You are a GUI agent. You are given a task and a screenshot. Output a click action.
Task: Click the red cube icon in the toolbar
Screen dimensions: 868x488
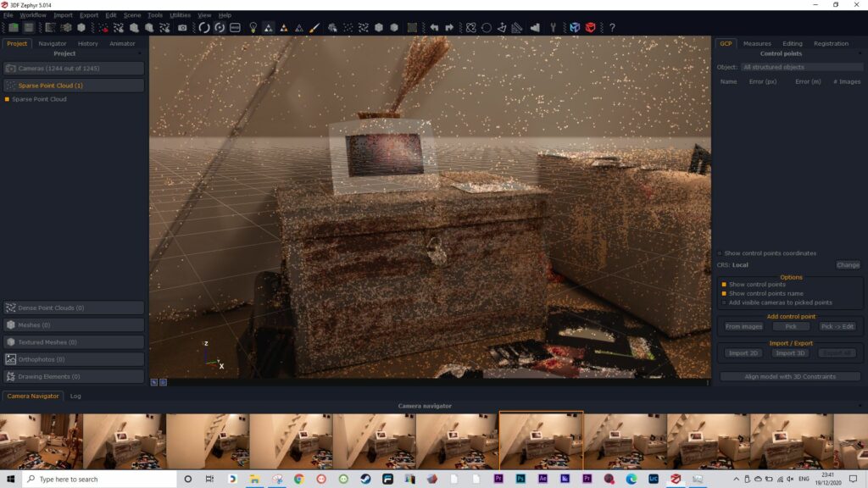click(x=590, y=28)
